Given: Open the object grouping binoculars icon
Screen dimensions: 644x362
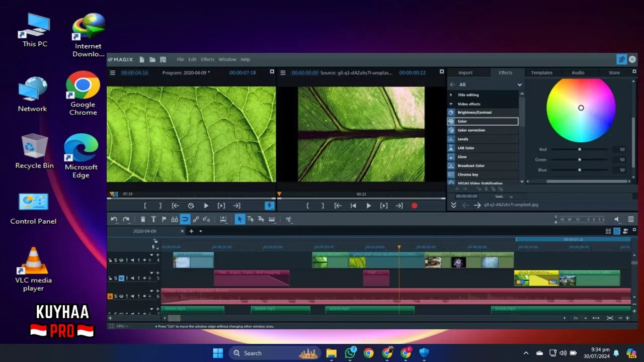Looking at the screenshot, I should (175, 219).
